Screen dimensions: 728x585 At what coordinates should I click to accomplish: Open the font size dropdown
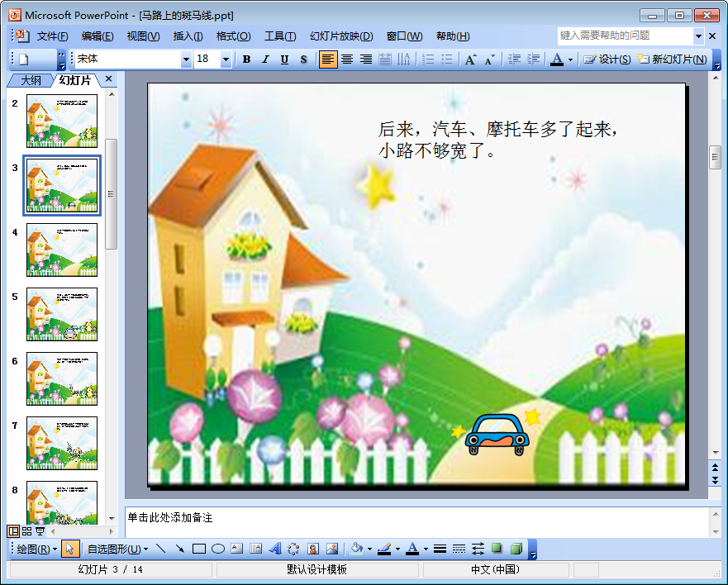[x=226, y=59]
